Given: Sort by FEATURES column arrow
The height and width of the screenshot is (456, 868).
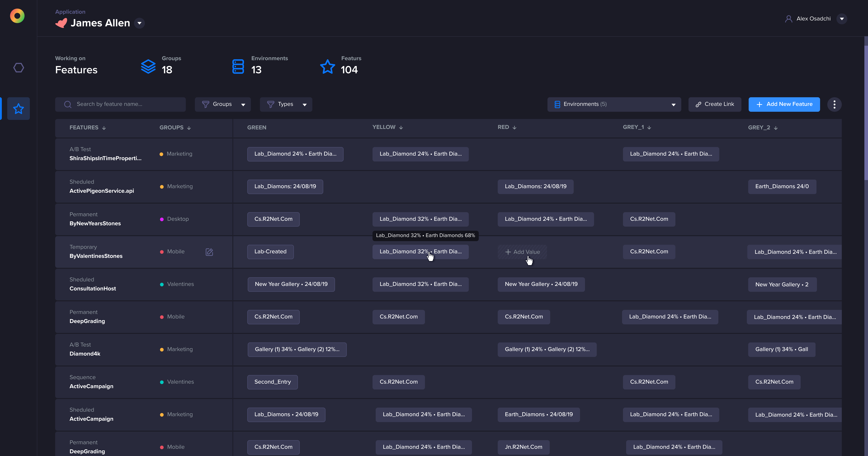Looking at the screenshot, I should tap(104, 128).
